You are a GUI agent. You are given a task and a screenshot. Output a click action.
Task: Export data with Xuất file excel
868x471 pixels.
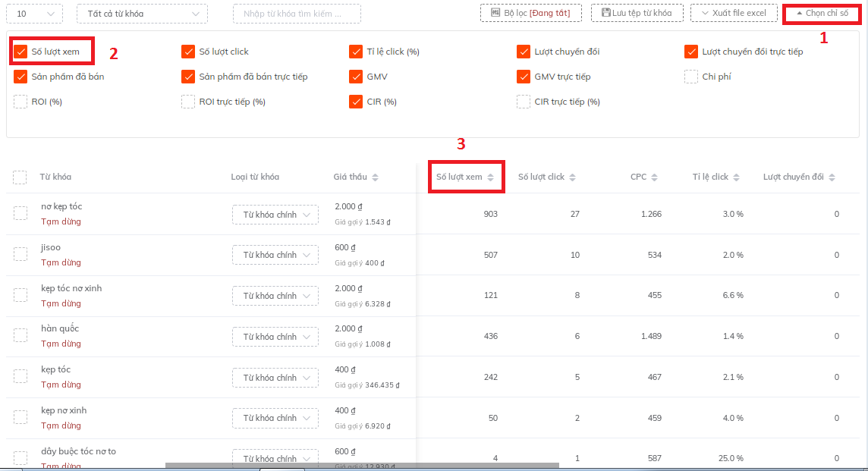(x=733, y=13)
